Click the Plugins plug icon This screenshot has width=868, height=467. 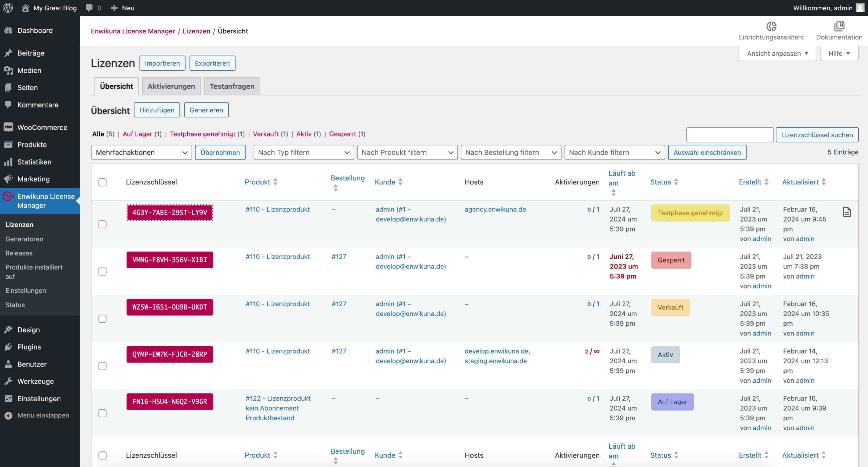[8, 347]
